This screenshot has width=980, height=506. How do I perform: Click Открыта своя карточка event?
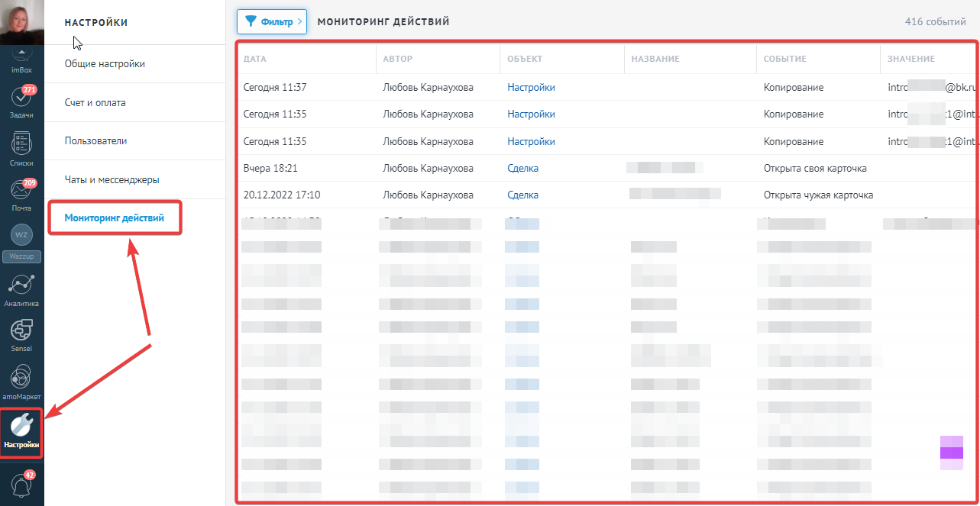click(x=815, y=168)
